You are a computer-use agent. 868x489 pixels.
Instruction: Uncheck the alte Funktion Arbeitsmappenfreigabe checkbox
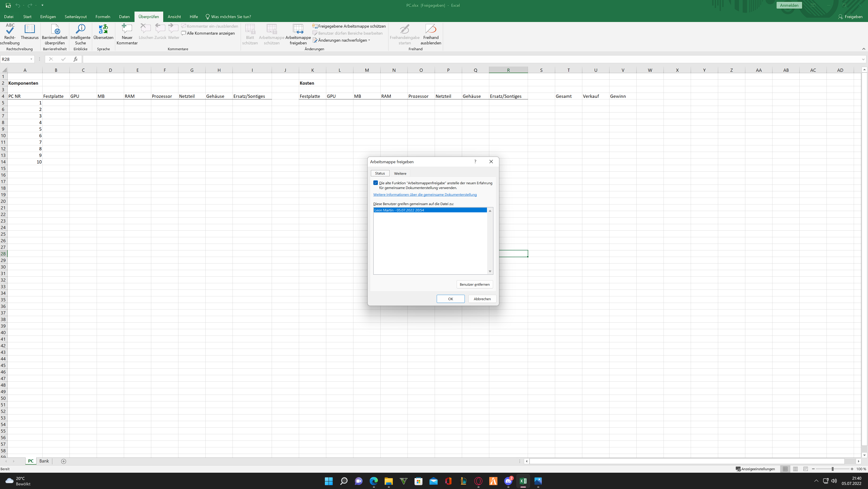376,183
